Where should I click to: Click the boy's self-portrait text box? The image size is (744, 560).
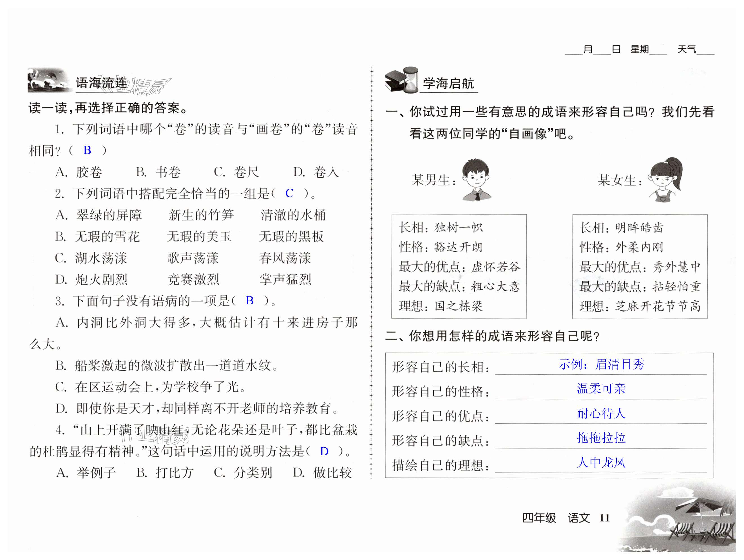point(459,266)
